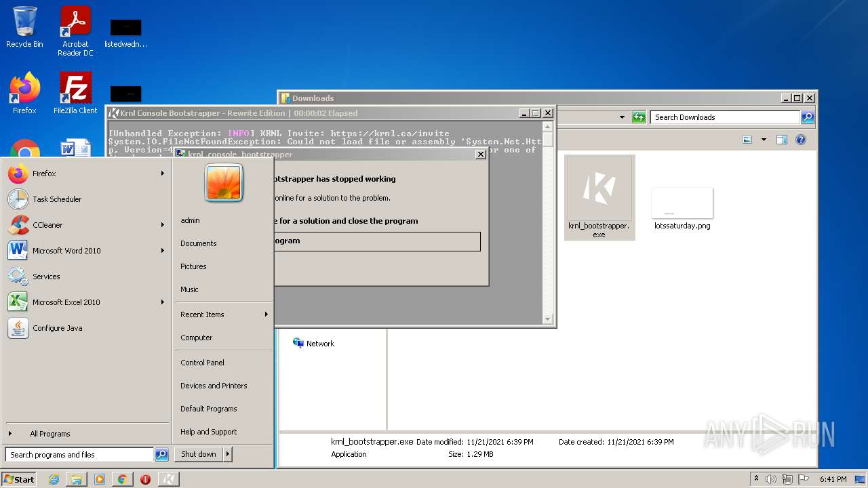Click the user account picture
868x488 pixels.
(224, 182)
